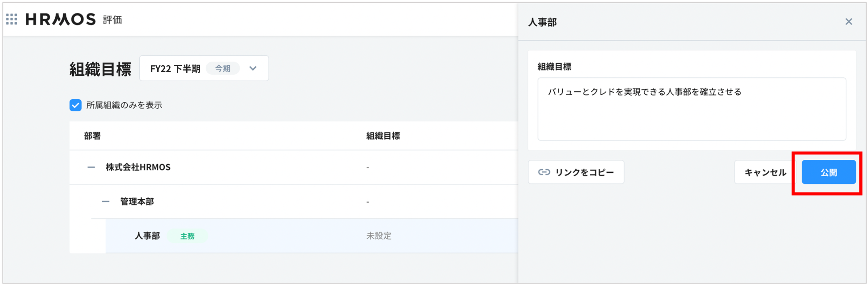Click the 主務 badge next to 人事部
The height and width of the screenshot is (285, 868).
[187, 236]
